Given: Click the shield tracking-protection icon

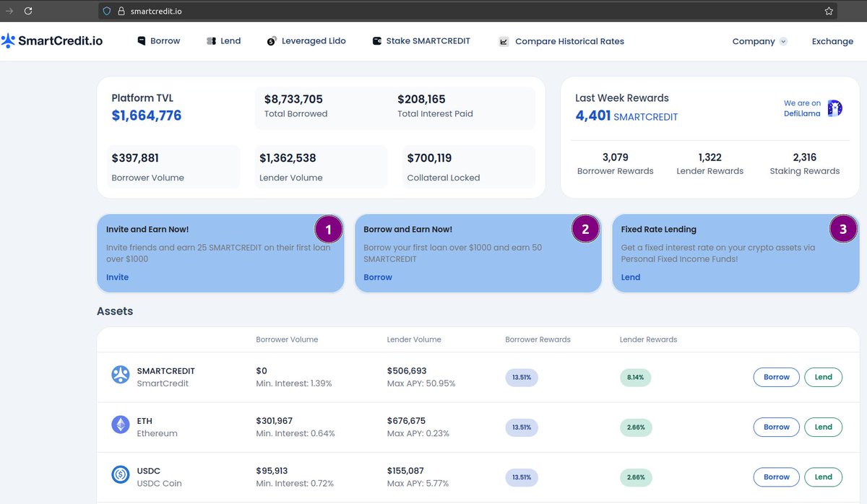Looking at the screenshot, I should pos(107,11).
